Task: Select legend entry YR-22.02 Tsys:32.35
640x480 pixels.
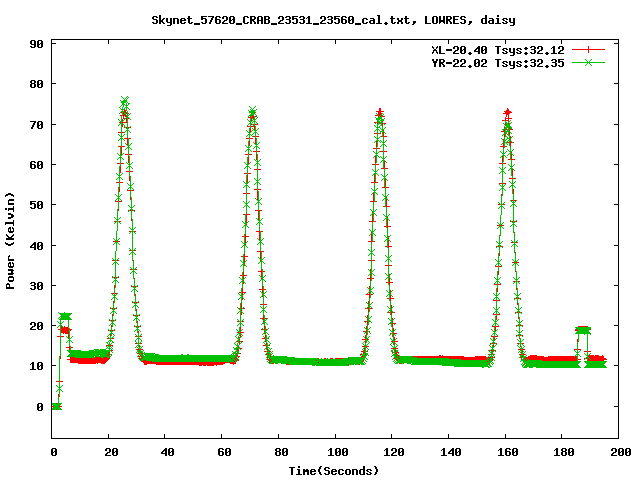Action: tap(498, 63)
